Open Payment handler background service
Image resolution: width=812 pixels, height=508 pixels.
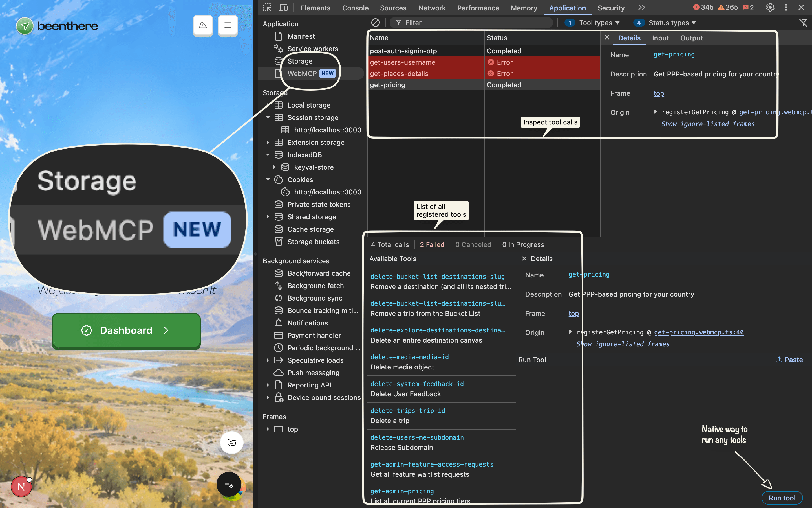[314, 335]
